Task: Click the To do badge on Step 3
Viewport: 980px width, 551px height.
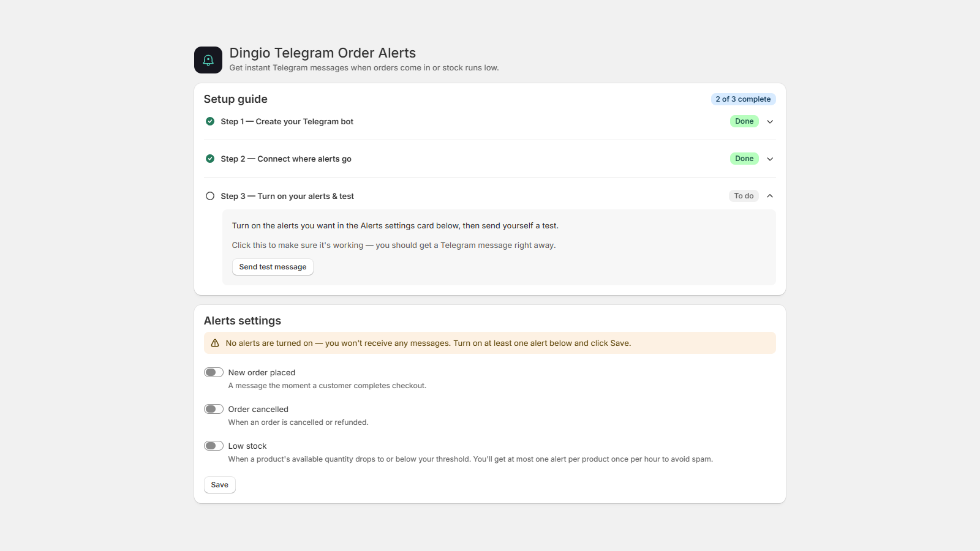Action: [744, 196]
